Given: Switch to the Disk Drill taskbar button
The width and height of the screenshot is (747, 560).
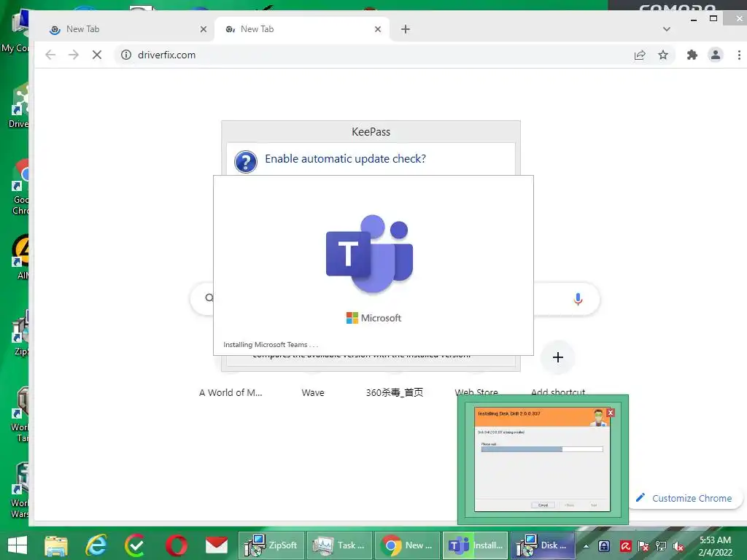Looking at the screenshot, I should click(x=543, y=545).
